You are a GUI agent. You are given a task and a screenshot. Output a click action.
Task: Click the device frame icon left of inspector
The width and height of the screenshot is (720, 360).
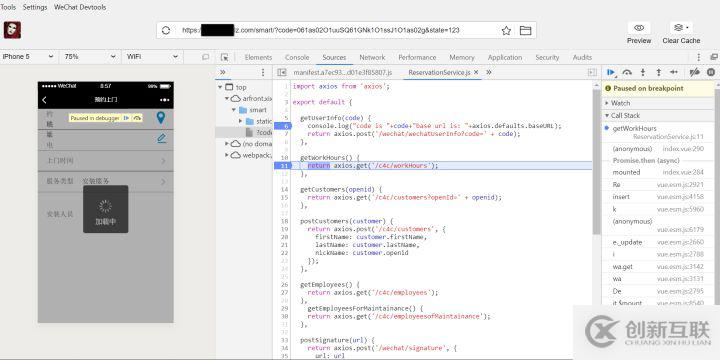[x=206, y=57]
